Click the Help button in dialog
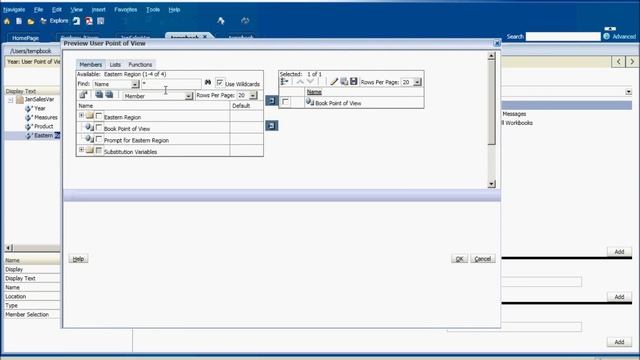640x360 pixels. pyautogui.click(x=78, y=259)
